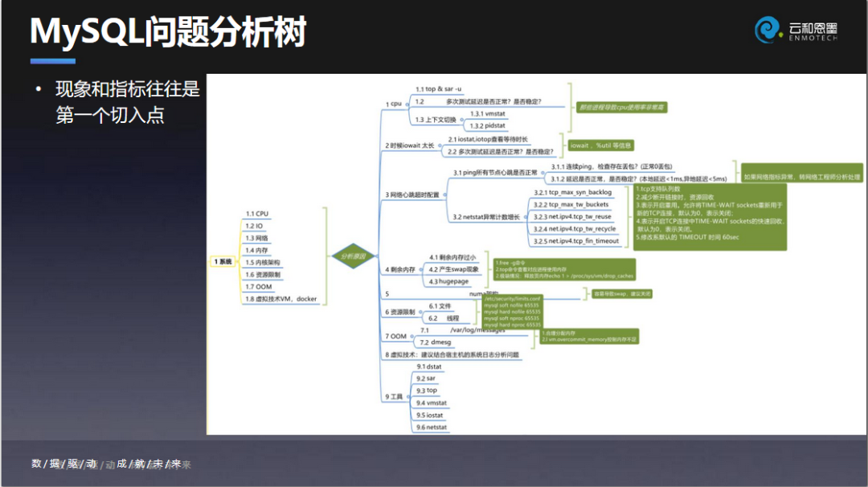
Task: Click the 1.4 内存 item
Action: (257, 250)
